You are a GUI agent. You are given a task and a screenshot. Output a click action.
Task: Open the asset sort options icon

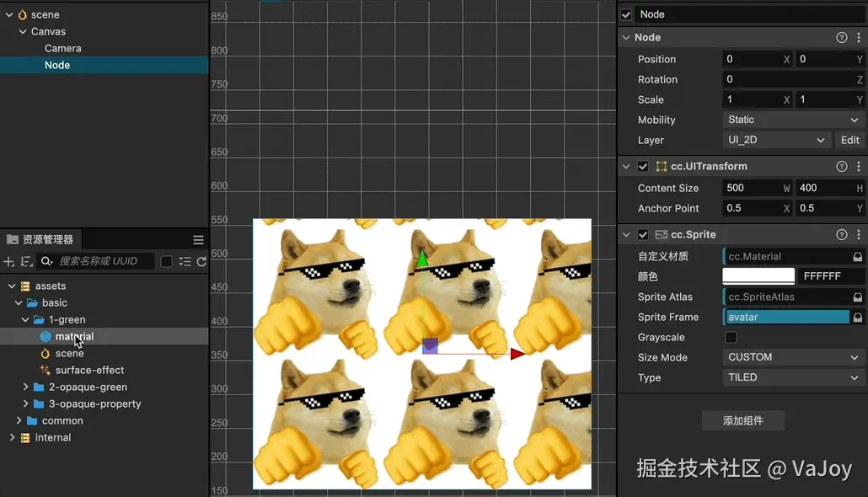(x=27, y=261)
